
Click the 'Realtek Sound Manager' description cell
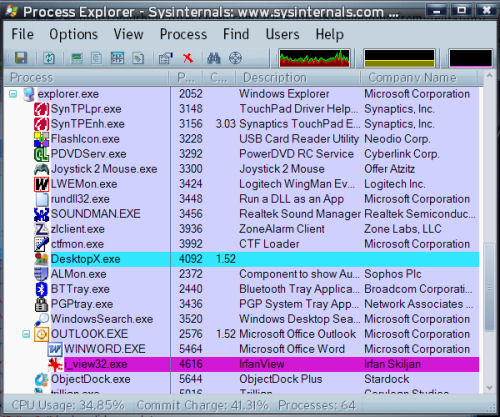point(300,214)
